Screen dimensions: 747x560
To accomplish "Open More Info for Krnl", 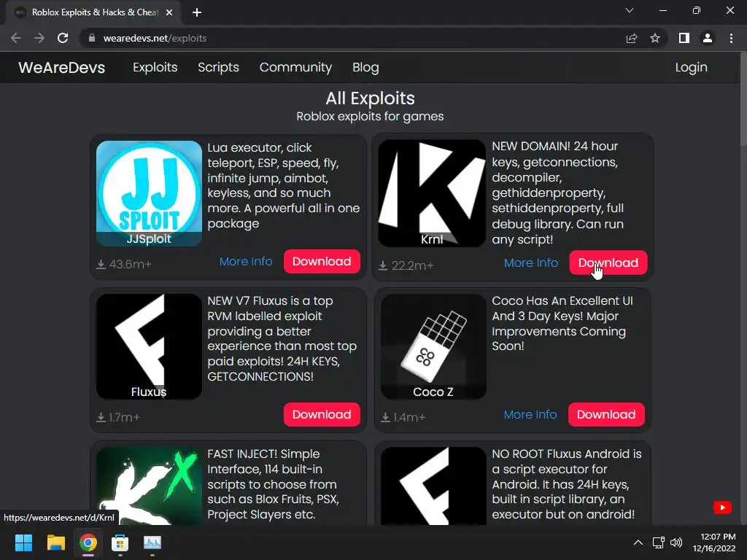I will [x=531, y=262].
